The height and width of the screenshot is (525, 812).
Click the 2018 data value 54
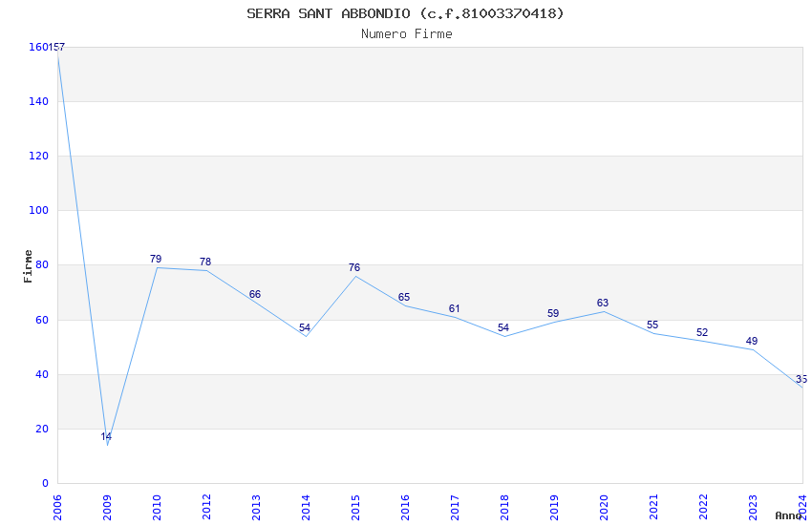(503, 328)
